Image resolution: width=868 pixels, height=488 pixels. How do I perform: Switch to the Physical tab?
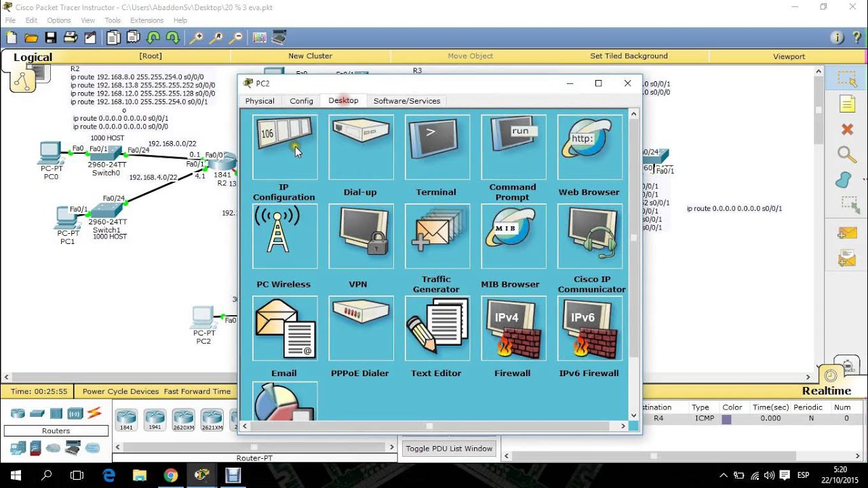coord(260,101)
